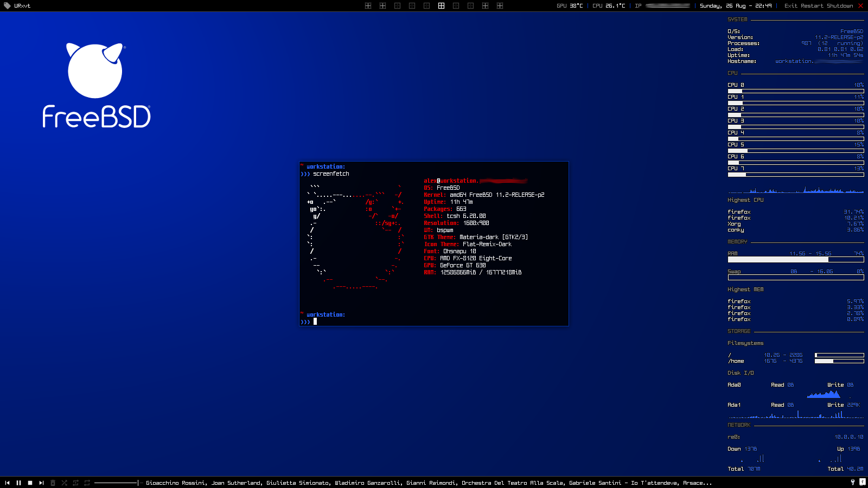Click the URxvt window title tag icon

coord(7,5)
